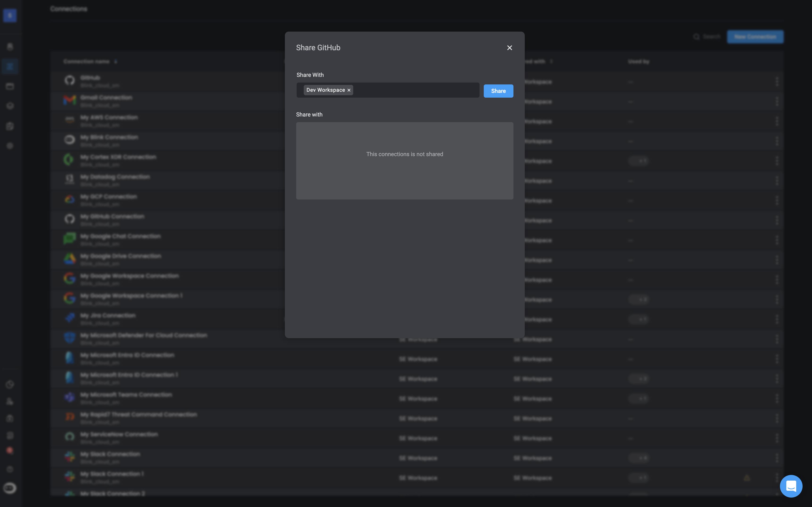Select My Microsoft Defender For Cloud Connection name

tap(144, 335)
